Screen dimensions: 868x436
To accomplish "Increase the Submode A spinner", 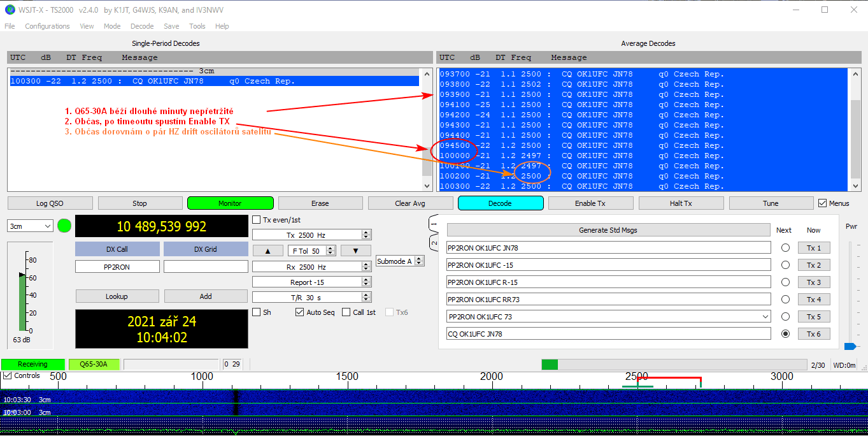I will tap(418, 258).
